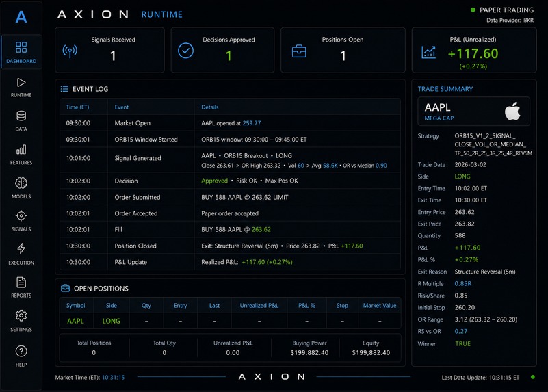Viewport: 548px width, 392px height.
Task: Click the Market Open event row
Action: click(230, 123)
